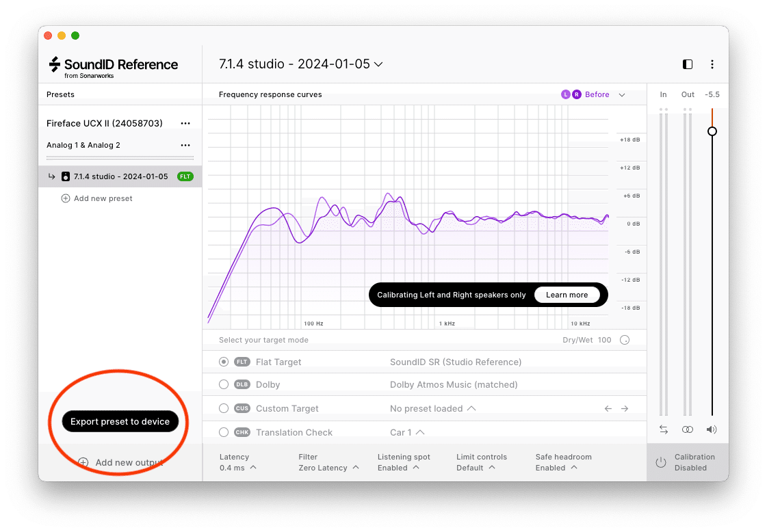The image size is (767, 532).
Task: Open Analog 1 & Analog 2 options menu
Action: point(185,145)
